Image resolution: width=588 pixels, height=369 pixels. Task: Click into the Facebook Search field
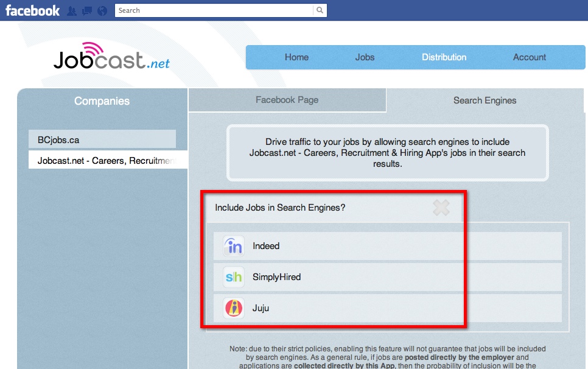[214, 10]
